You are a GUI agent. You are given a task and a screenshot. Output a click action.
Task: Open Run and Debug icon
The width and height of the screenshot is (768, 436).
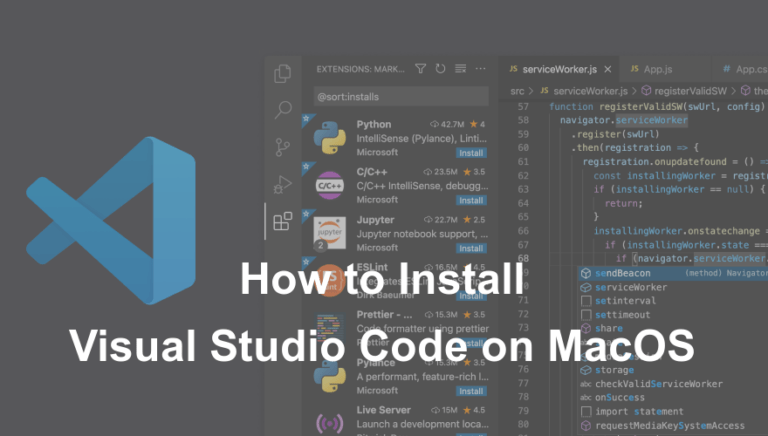pyautogui.click(x=283, y=184)
